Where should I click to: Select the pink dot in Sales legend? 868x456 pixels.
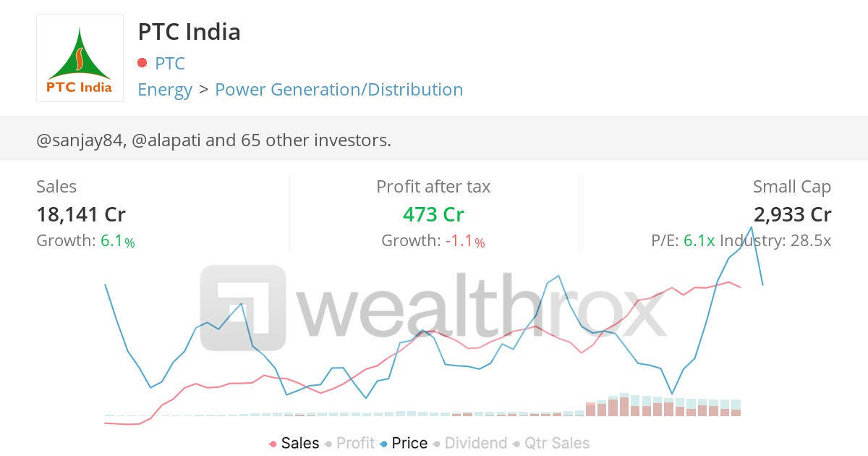pyautogui.click(x=273, y=442)
